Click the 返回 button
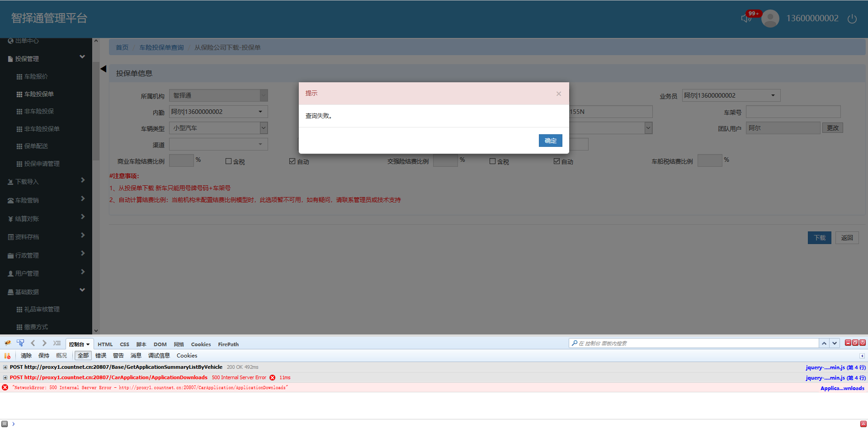Image resolution: width=868 pixels, height=428 pixels. point(847,238)
